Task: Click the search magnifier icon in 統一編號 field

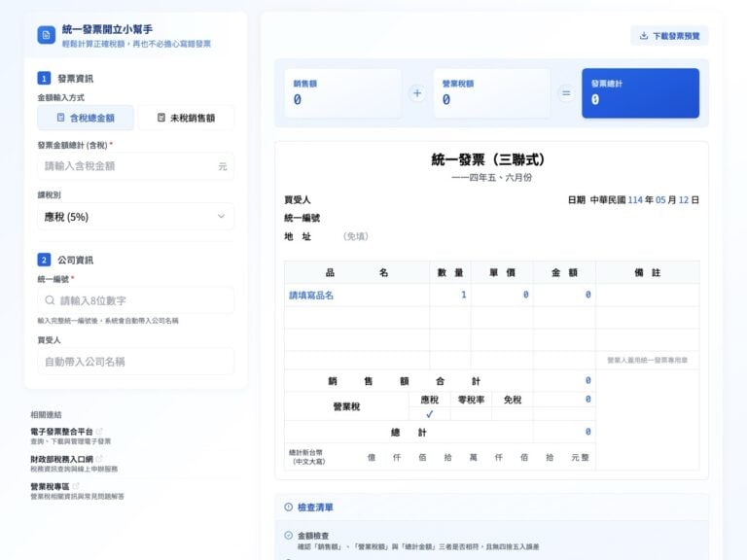Action: coord(50,300)
